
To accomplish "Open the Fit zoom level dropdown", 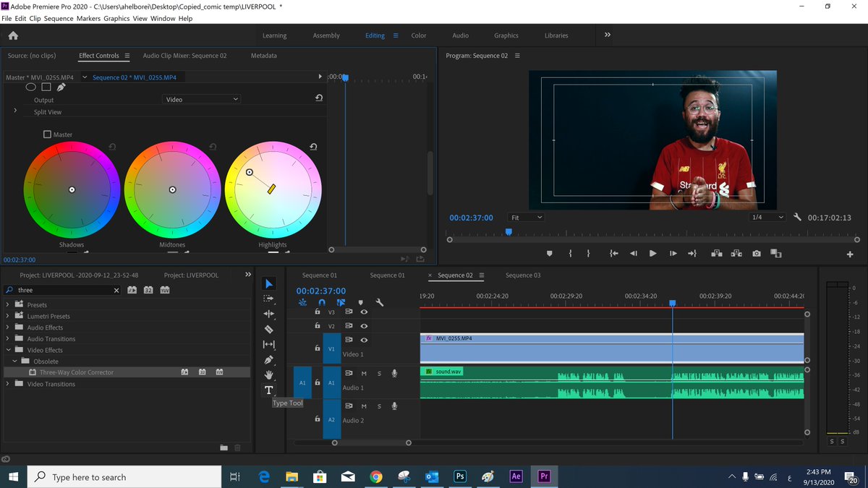I will pyautogui.click(x=525, y=218).
